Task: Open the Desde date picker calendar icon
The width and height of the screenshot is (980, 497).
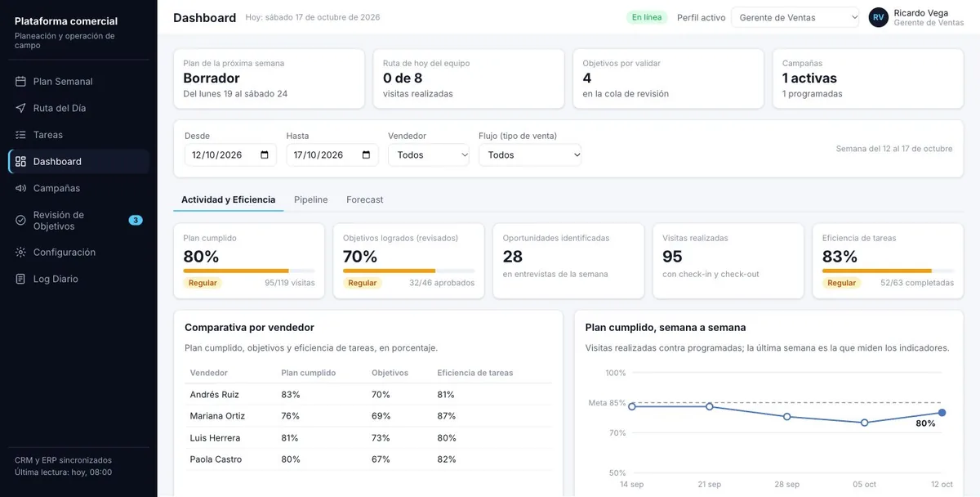Action: (x=265, y=154)
